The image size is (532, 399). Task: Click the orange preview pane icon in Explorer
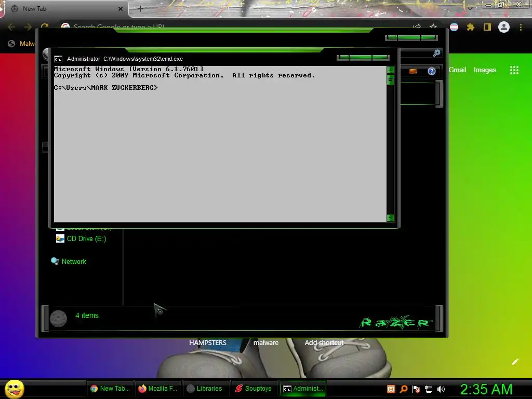pos(413,71)
